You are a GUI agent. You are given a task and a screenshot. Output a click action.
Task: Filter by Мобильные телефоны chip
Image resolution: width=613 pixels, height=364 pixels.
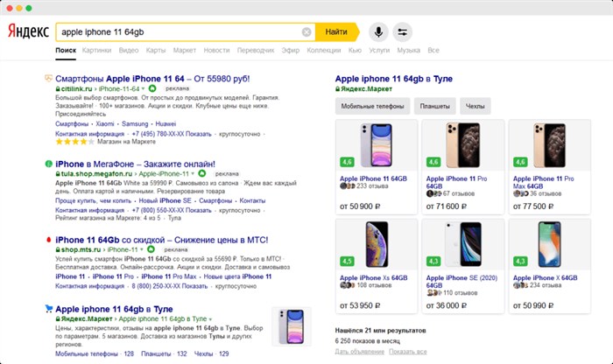(x=372, y=106)
